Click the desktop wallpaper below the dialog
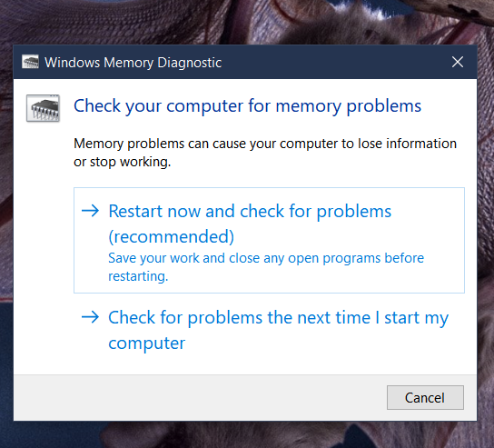Image resolution: width=494 pixels, height=448 pixels. [x=247, y=435]
